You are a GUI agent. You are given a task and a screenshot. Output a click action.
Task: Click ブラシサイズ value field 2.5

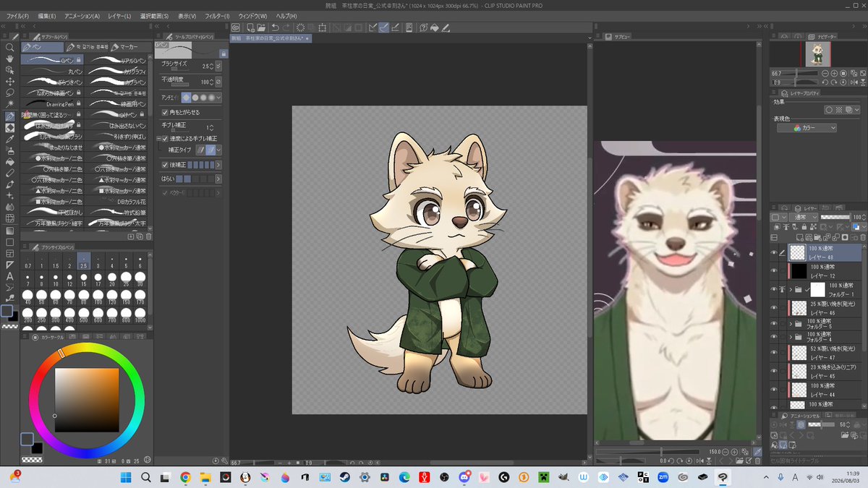click(204, 66)
